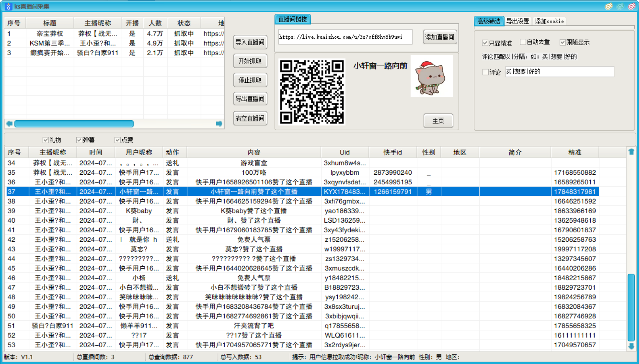Click the left scroll arrow of room list
Viewport: 639px width, 364px height.
click(9, 124)
